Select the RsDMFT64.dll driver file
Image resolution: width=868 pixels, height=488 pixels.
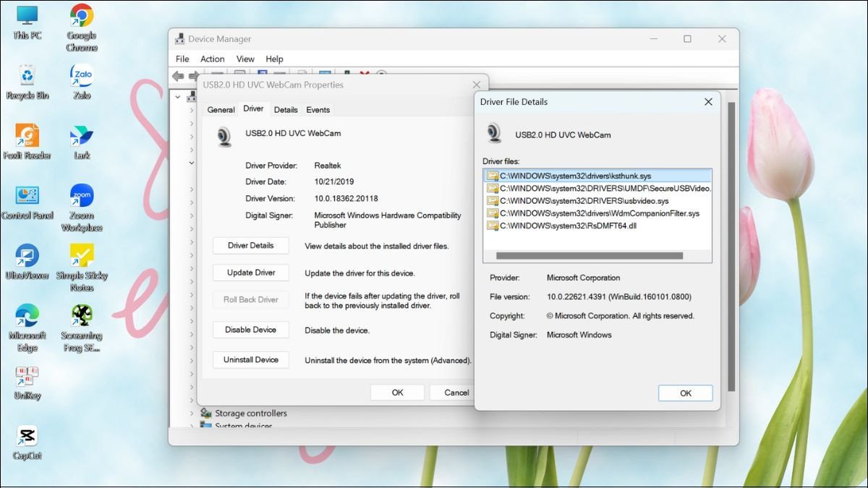pos(567,226)
